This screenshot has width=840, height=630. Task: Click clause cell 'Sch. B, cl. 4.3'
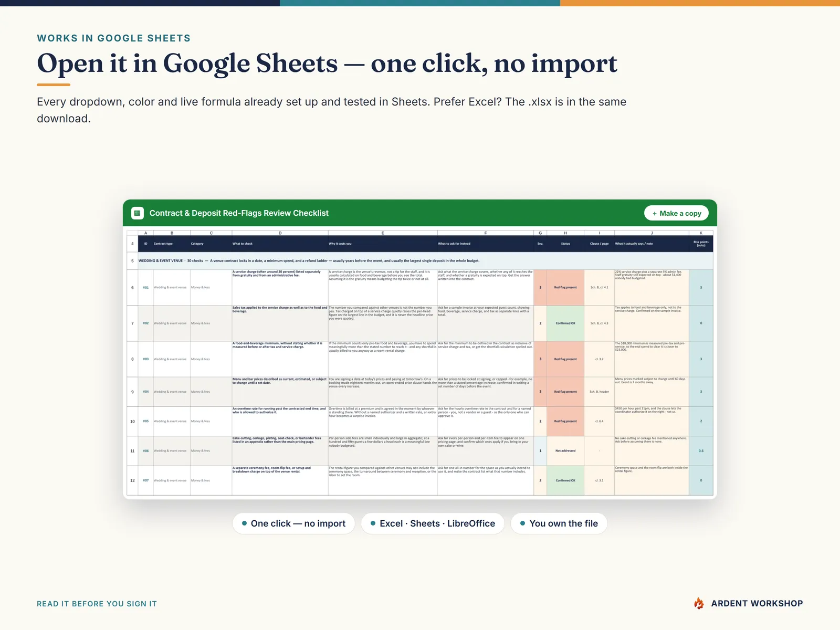(599, 323)
